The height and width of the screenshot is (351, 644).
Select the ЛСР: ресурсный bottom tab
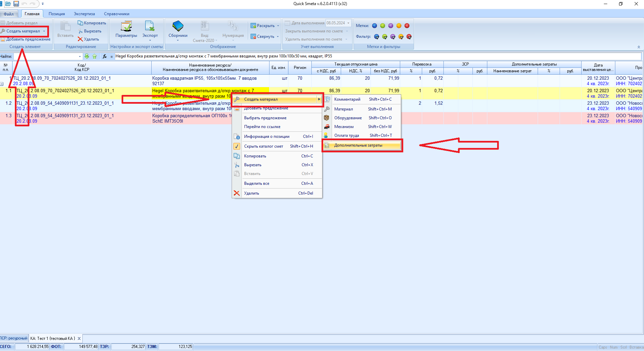14,338
